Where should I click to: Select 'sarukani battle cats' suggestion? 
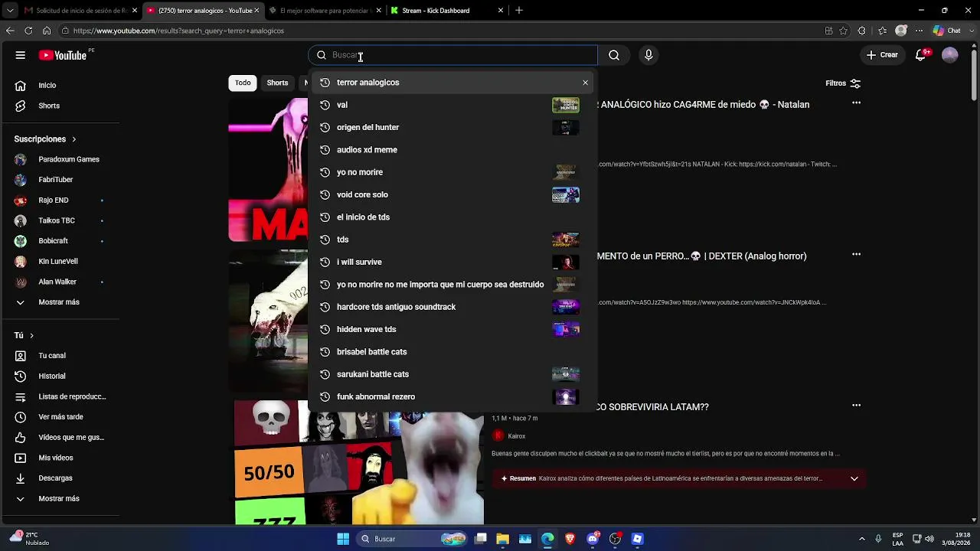[452, 374]
